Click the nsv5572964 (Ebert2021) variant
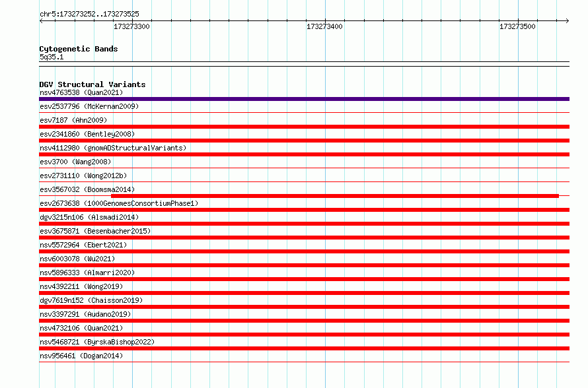Viewport: 588px width, 388px height. point(83,245)
